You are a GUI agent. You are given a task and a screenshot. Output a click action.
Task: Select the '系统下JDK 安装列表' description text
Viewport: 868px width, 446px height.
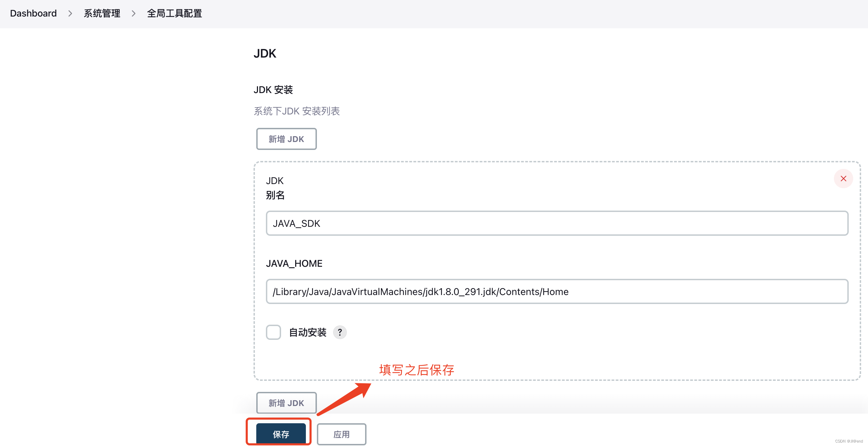297,111
